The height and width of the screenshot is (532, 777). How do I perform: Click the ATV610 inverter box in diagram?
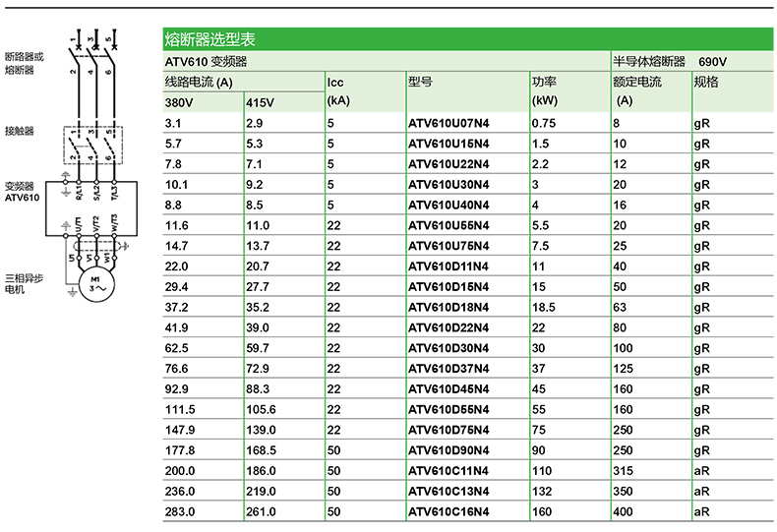pyautogui.click(x=95, y=205)
